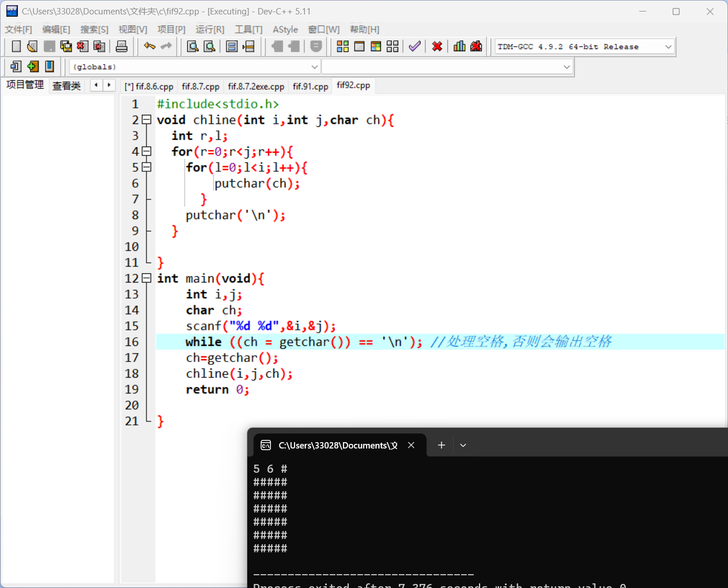Image resolution: width=728 pixels, height=588 pixels.
Task: Switch to the fif.91.cpp tab
Action: point(310,86)
